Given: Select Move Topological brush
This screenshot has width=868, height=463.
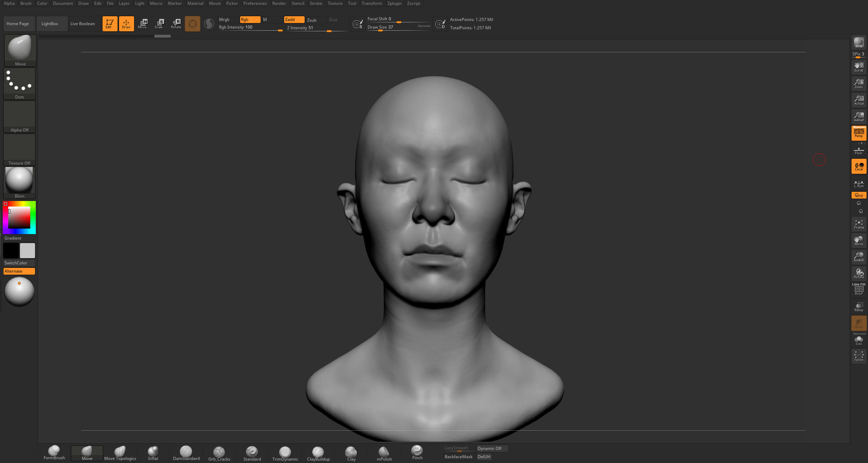Looking at the screenshot, I should pyautogui.click(x=120, y=453).
